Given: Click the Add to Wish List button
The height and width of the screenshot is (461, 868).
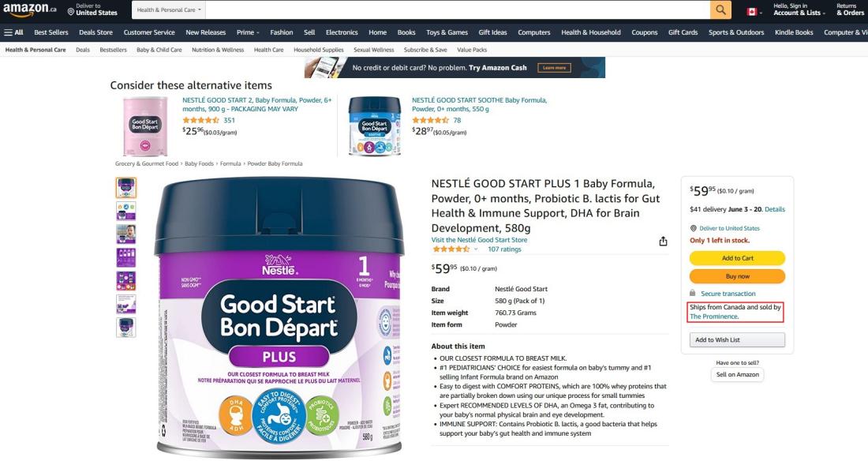Looking at the screenshot, I should point(737,339).
